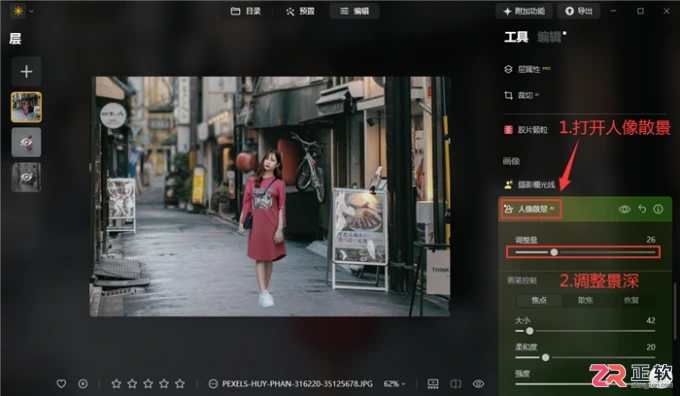
Task: Reset portrait bokeh with undo arrow
Action: pos(642,209)
